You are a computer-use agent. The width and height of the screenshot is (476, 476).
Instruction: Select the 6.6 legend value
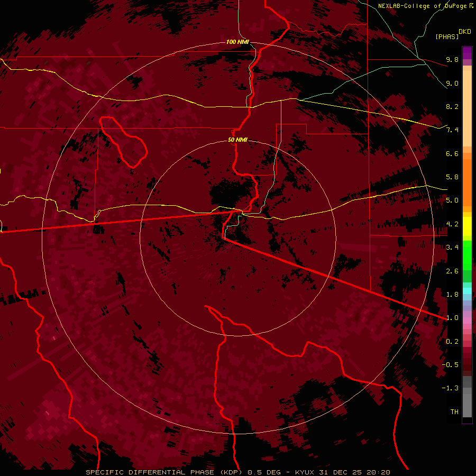452,153
